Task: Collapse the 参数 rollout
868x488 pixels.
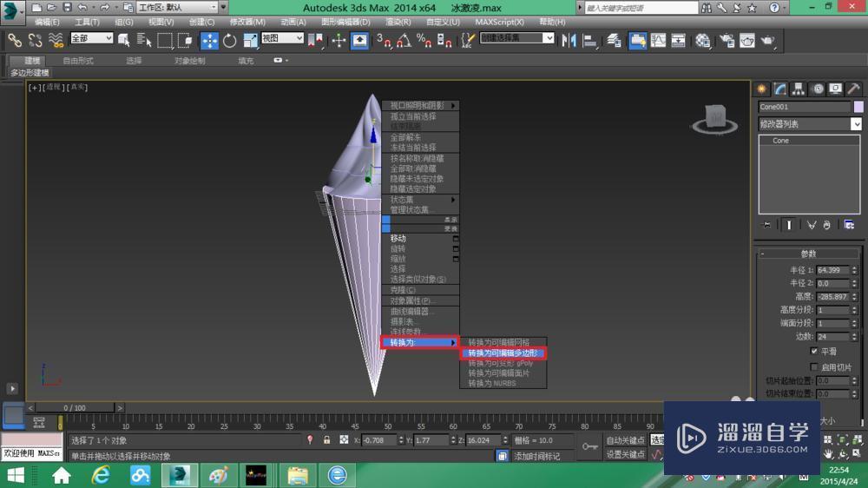Action: coord(808,254)
